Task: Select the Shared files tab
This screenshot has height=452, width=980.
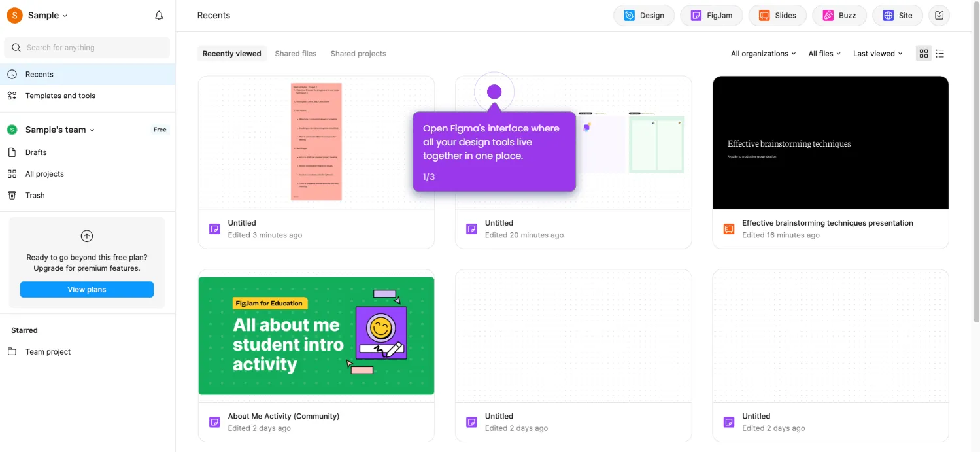Action: tap(296, 54)
